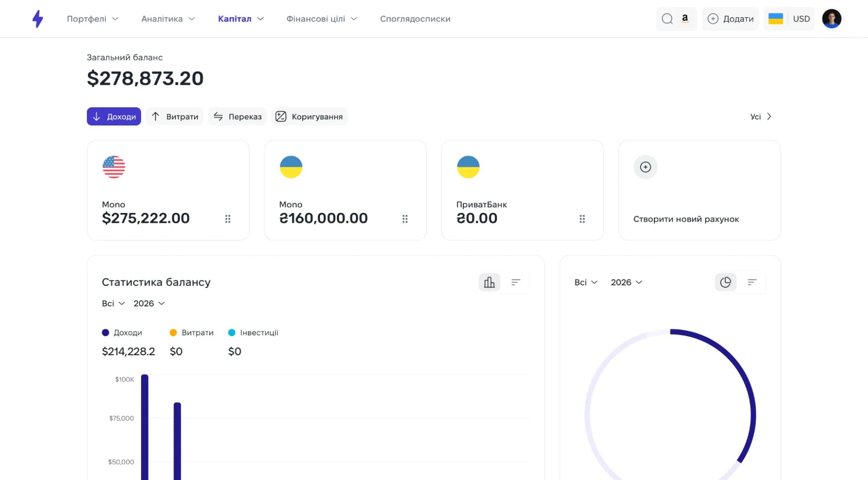This screenshot has height=480, width=868.
Task: Expand the Фінансові цілі menu
Action: pyautogui.click(x=322, y=19)
